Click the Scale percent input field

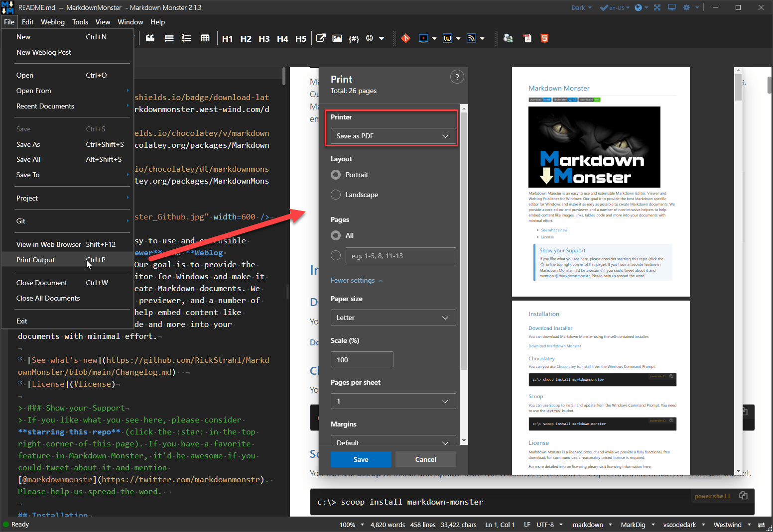point(362,359)
